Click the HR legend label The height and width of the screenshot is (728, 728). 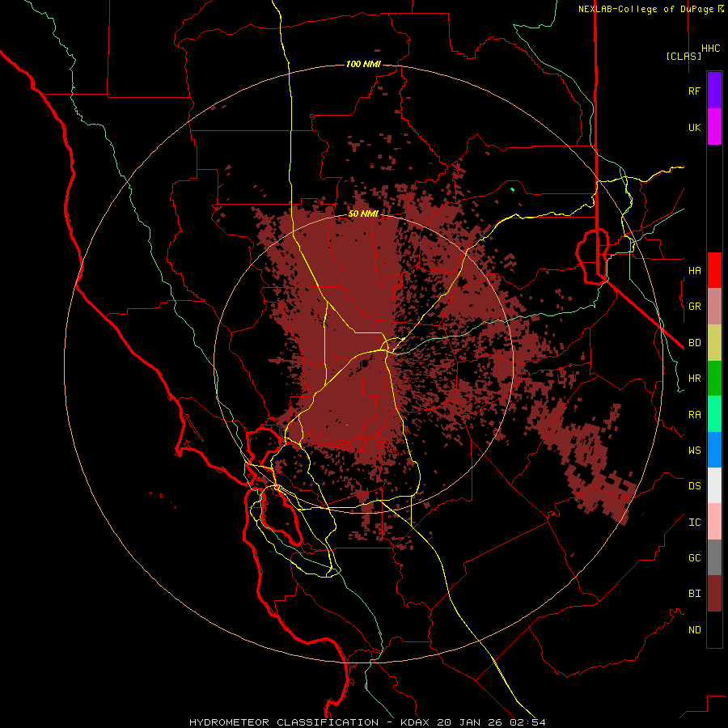695,379
